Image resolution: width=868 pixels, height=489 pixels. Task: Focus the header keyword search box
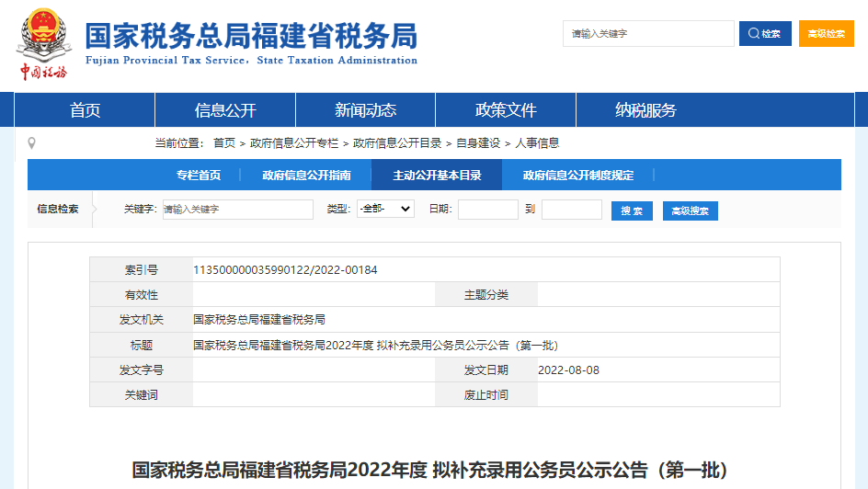pos(648,34)
